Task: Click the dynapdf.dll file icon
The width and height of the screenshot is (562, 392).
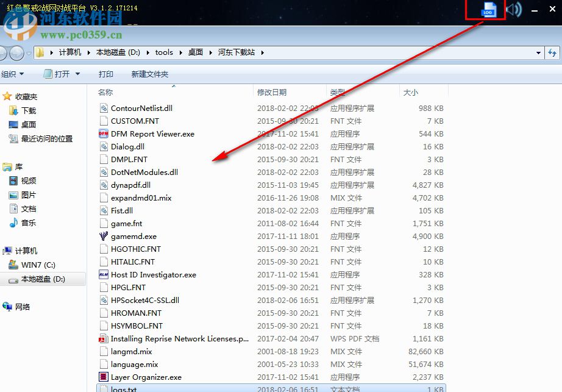Action: (104, 185)
